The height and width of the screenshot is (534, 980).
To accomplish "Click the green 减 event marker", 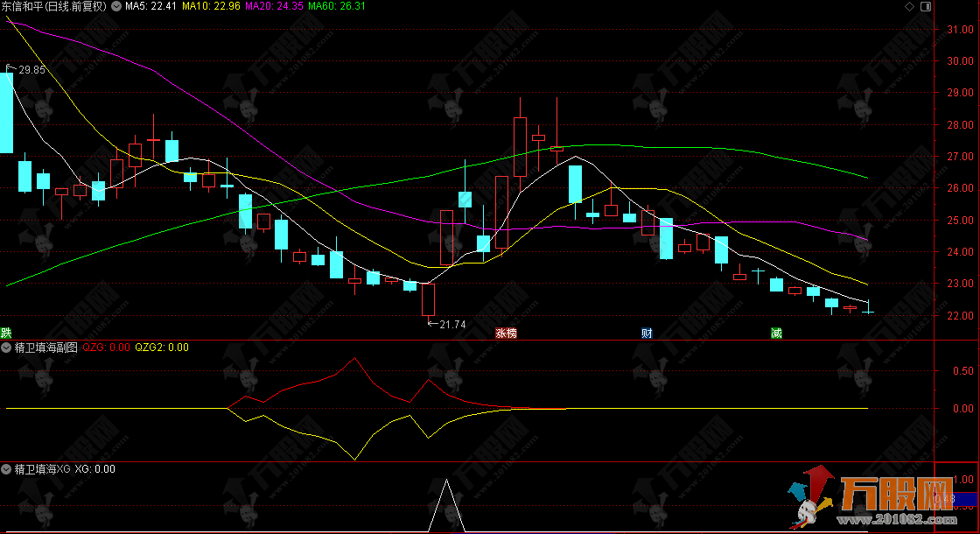I will point(775,333).
